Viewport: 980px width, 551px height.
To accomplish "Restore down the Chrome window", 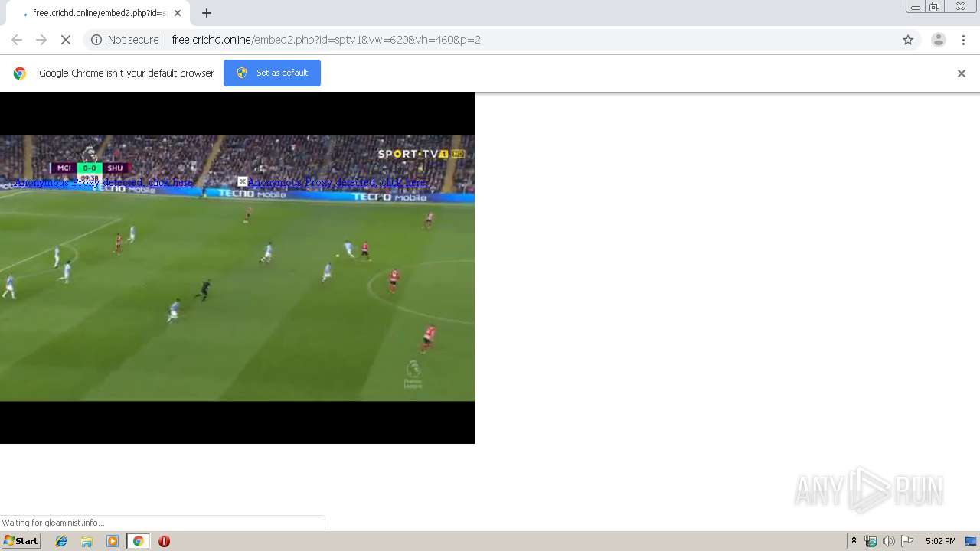I will tap(935, 7).
